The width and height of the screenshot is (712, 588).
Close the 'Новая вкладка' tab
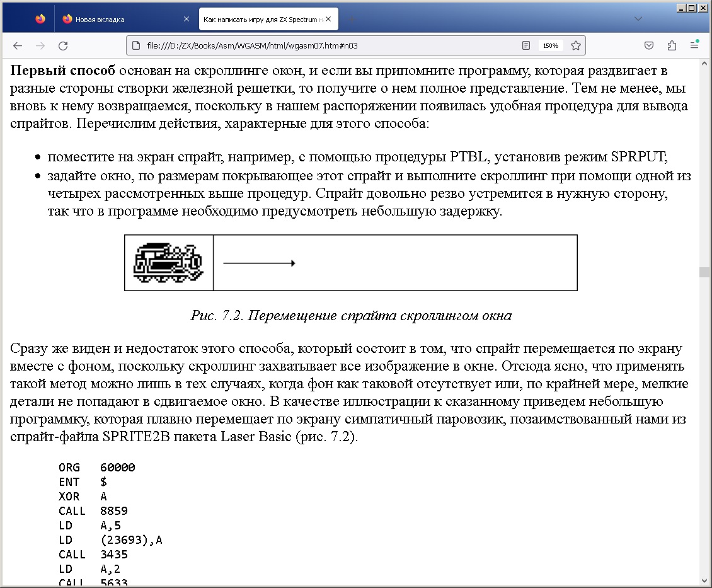click(186, 19)
